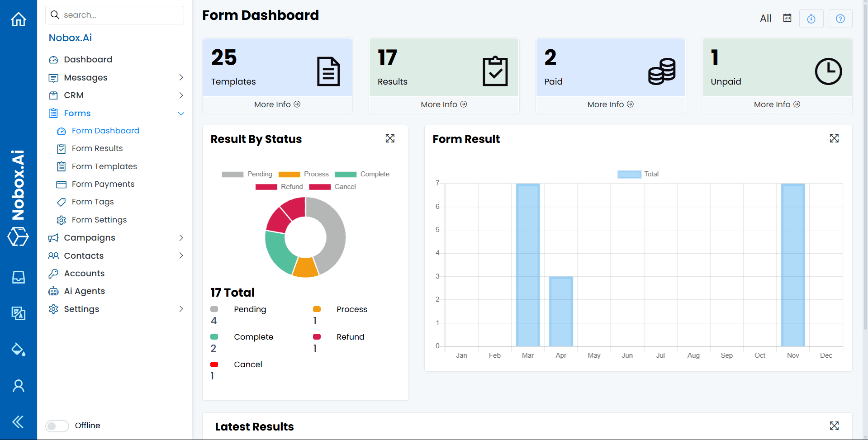This screenshot has width=868, height=440.
Task: Collapse the Forms submenu
Action: pos(181,114)
